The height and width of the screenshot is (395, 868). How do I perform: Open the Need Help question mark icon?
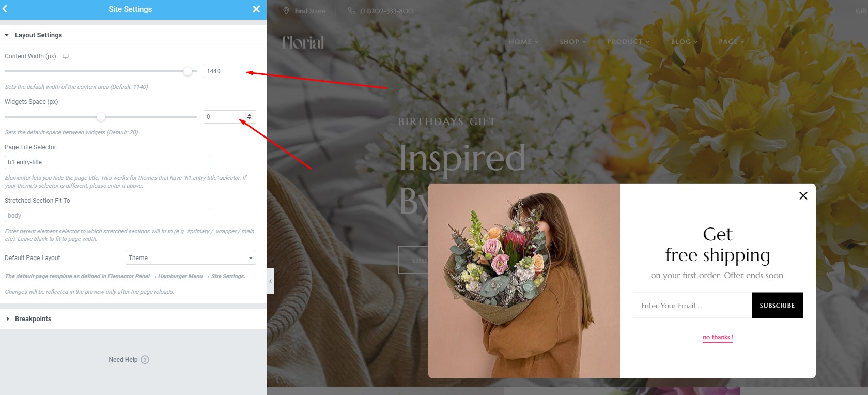[145, 360]
